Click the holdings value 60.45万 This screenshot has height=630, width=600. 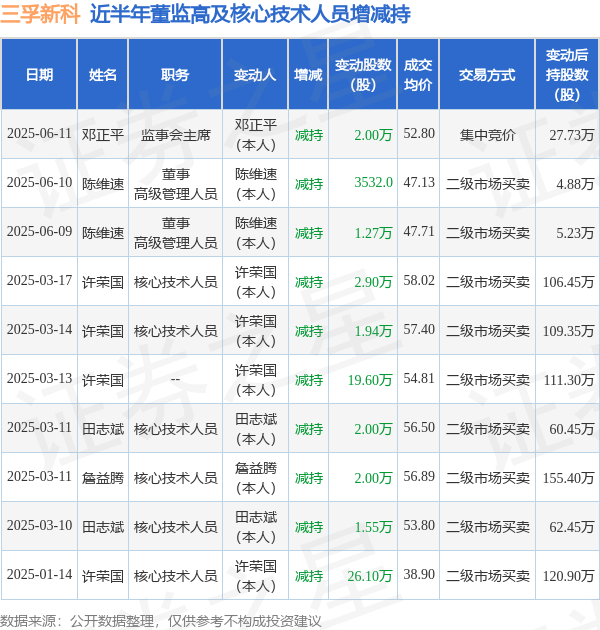[571, 429]
